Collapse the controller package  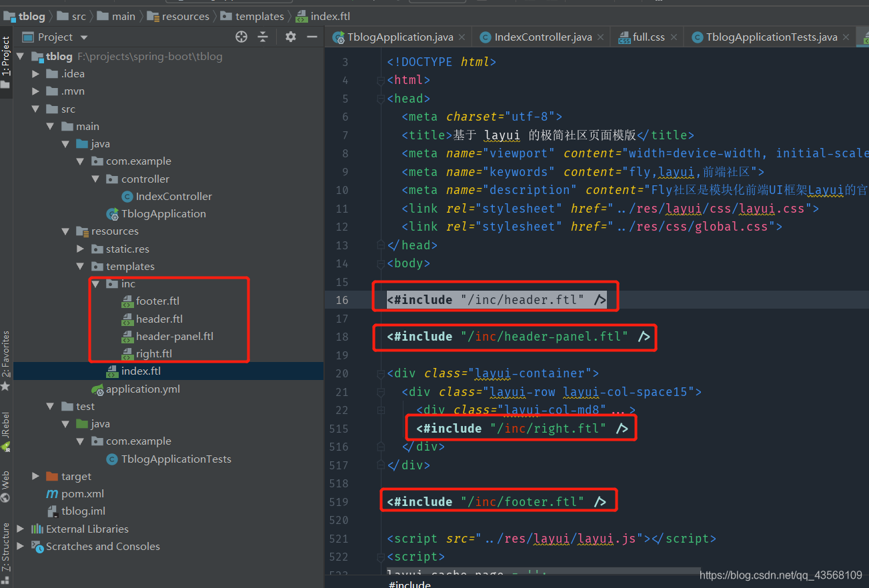95,179
